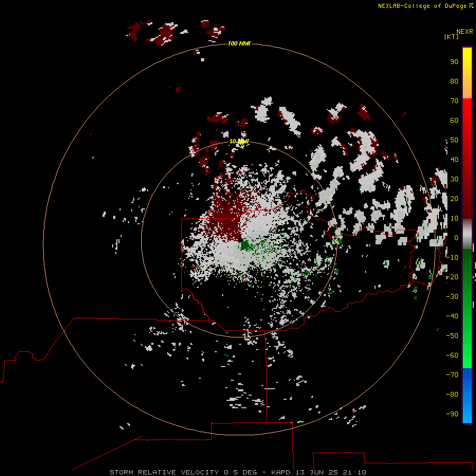Viewport: 476px width, 476px height.
Task: Click the [KT] units label
Action: pos(451,36)
